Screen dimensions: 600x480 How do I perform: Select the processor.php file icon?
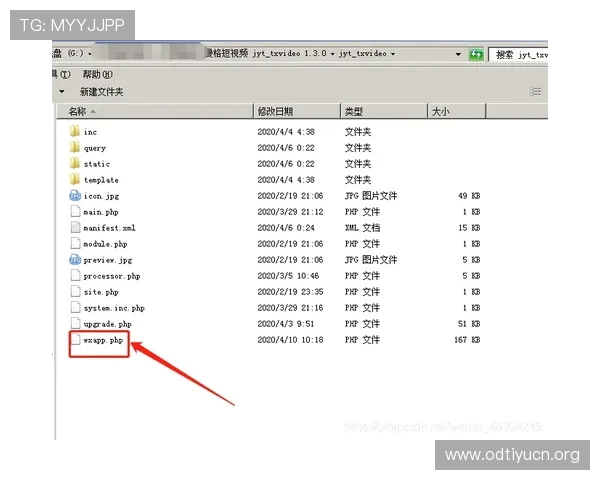point(75,276)
